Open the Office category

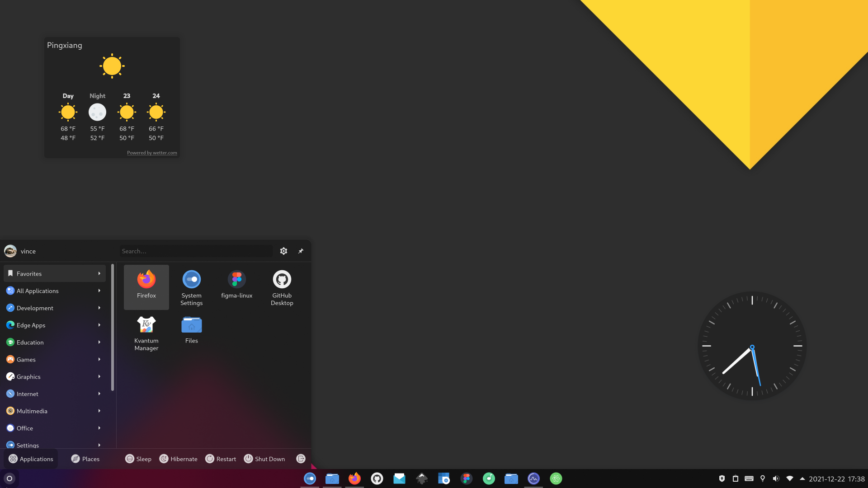click(x=55, y=428)
